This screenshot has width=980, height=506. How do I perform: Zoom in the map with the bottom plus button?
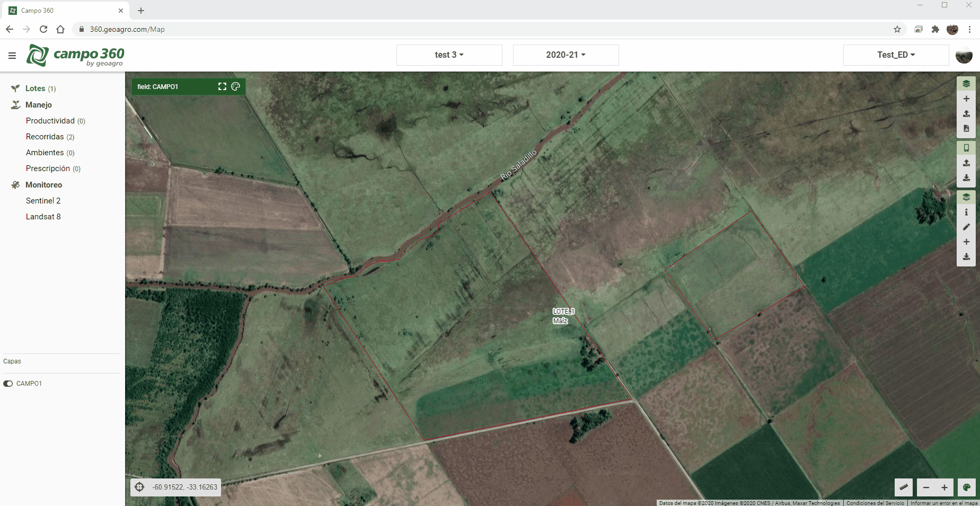click(944, 487)
